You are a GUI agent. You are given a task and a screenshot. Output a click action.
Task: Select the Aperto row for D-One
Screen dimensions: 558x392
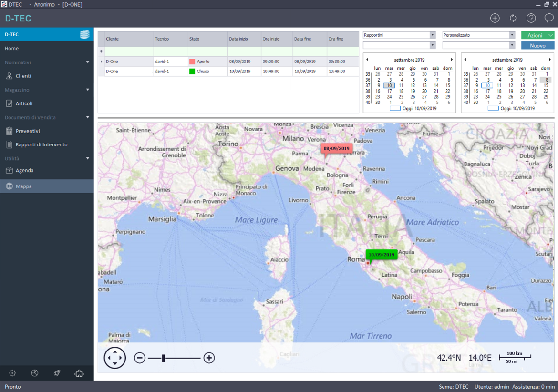(x=205, y=61)
